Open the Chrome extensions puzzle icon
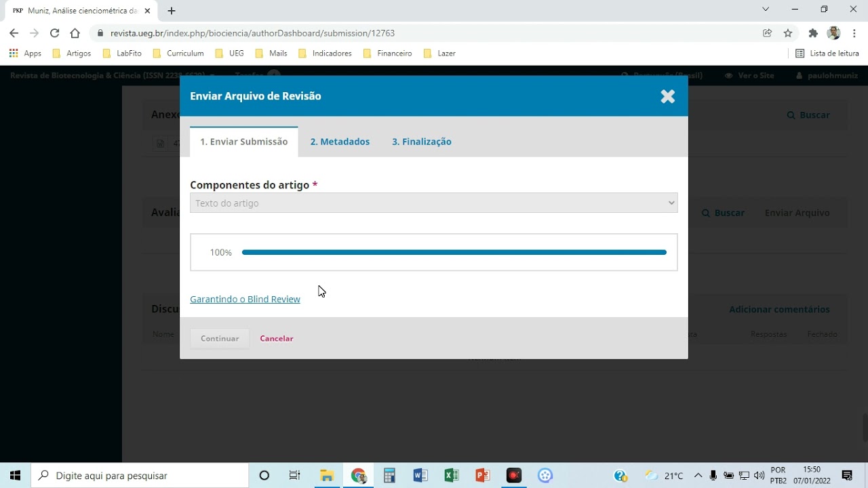This screenshot has height=488, width=868. (x=813, y=33)
